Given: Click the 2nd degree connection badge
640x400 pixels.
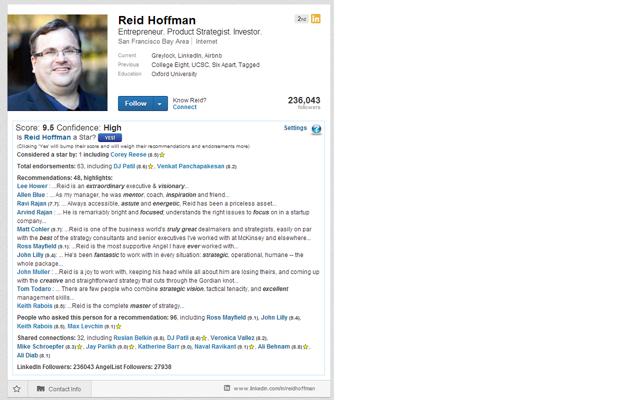Looking at the screenshot, I should pyautogui.click(x=301, y=18).
